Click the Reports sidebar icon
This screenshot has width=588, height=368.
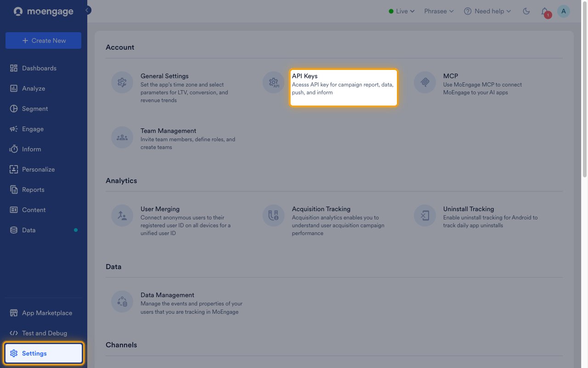click(14, 190)
